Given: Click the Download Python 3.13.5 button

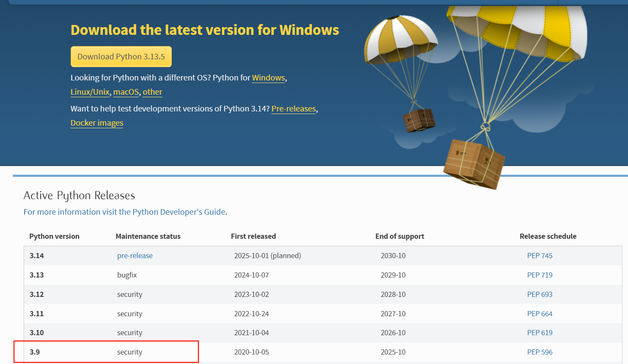Looking at the screenshot, I should [x=121, y=57].
